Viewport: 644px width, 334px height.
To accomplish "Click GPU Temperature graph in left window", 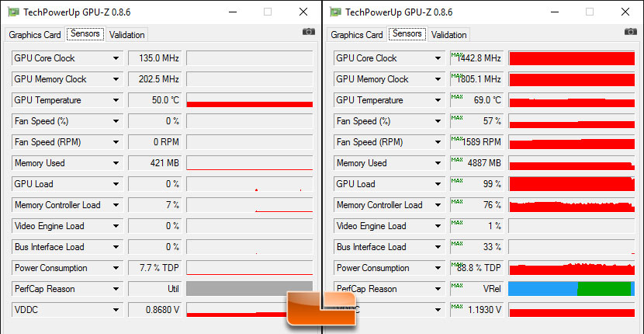I will [250, 100].
